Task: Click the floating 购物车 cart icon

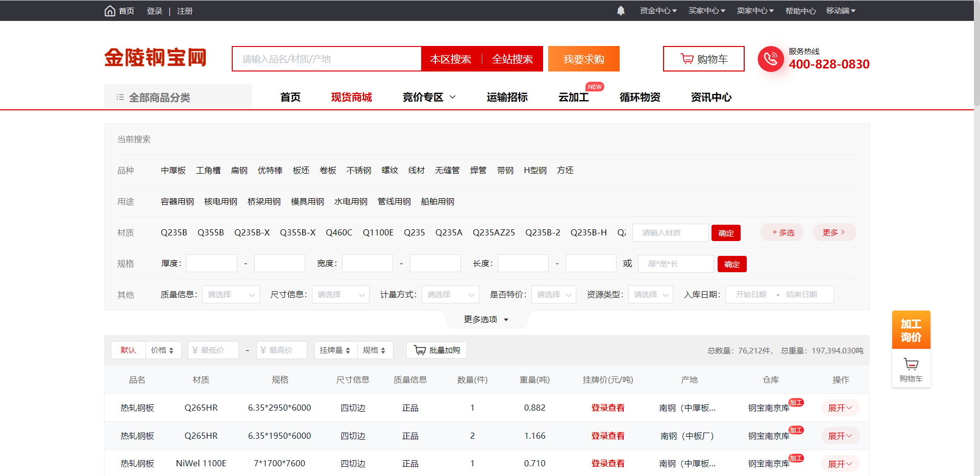Action: click(911, 368)
